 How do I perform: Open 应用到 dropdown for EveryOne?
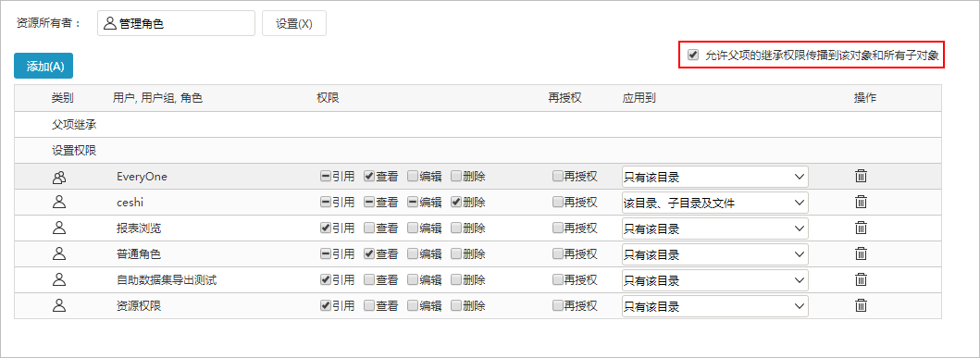pyautogui.click(x=715, y=177)
